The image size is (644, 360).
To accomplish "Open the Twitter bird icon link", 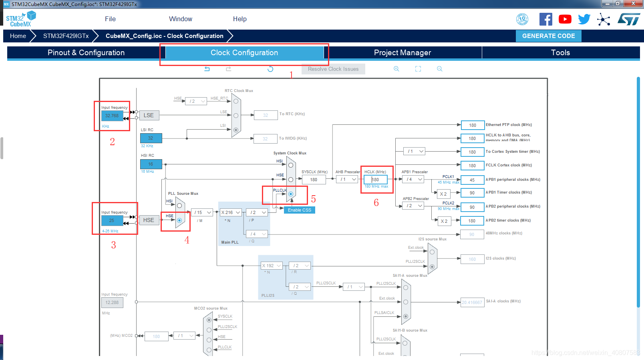I will pos(584,19).
